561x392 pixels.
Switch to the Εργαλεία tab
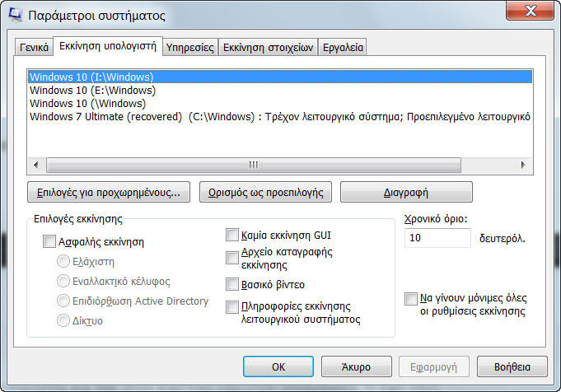(343, 47)
